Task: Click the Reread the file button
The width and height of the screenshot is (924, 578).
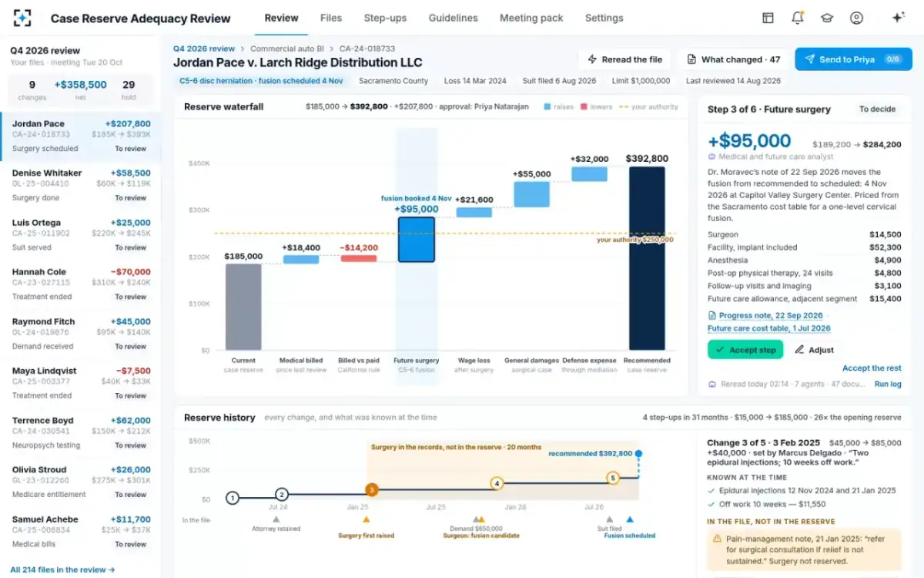Action: (624, 59)
